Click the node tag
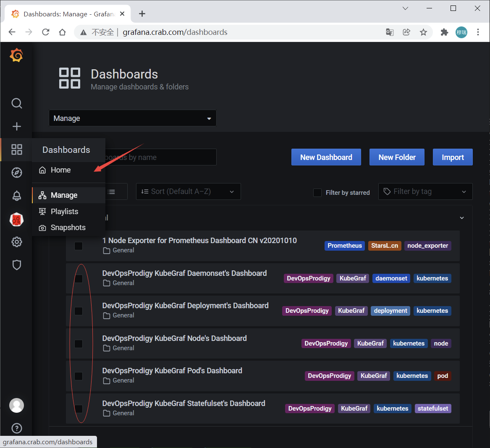The image size is (490, 448). click(441, 343)
